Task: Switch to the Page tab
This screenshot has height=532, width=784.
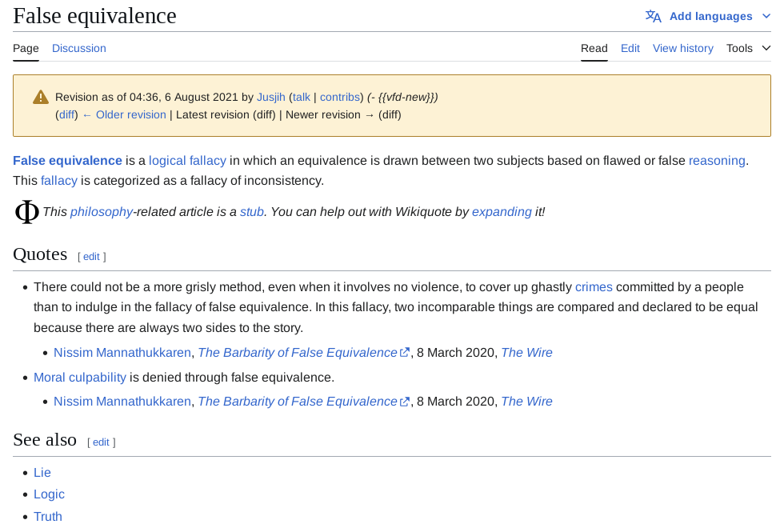Action: pyautogui.click(x=26, y=49)
